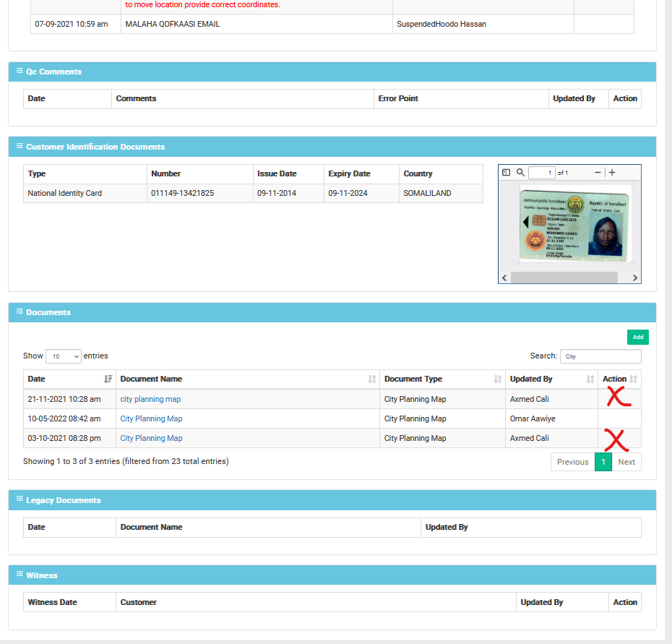Open City Planning Map link dated 10-05-2022
Screen dimensions: 672x644
[151, 418]
